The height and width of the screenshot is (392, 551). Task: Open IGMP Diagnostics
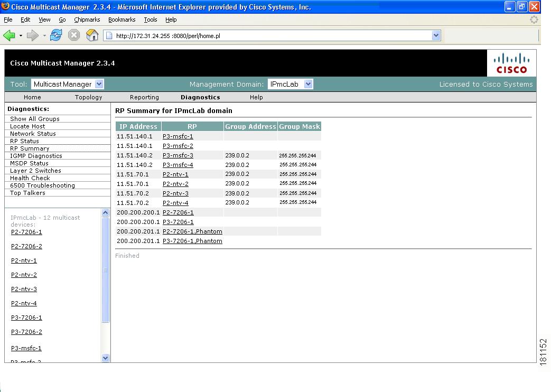coord(36,156)
